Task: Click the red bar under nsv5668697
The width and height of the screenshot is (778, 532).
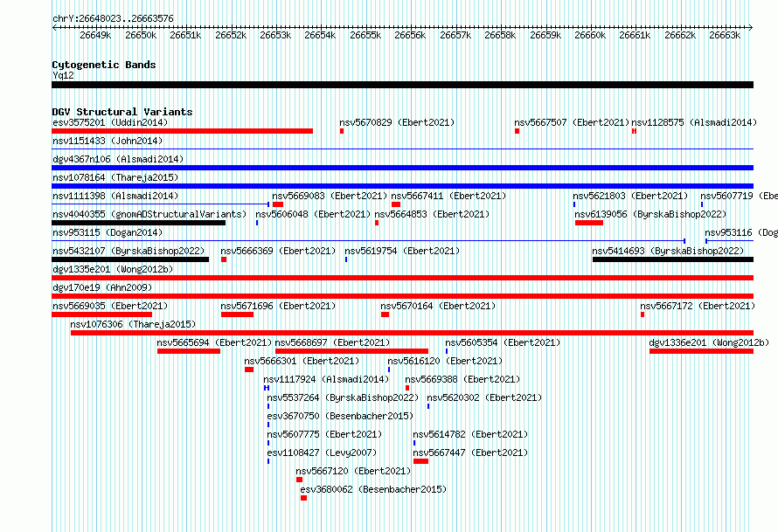Action: coord(351,351)
